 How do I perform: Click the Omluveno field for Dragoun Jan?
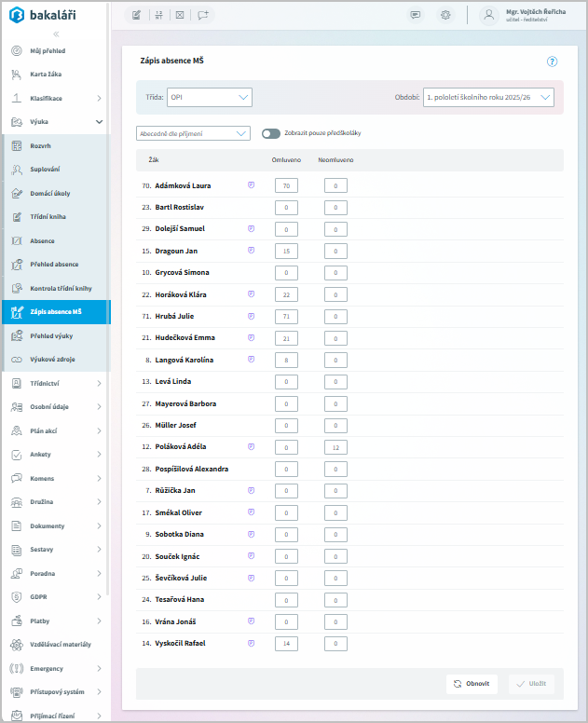(286, 251)
